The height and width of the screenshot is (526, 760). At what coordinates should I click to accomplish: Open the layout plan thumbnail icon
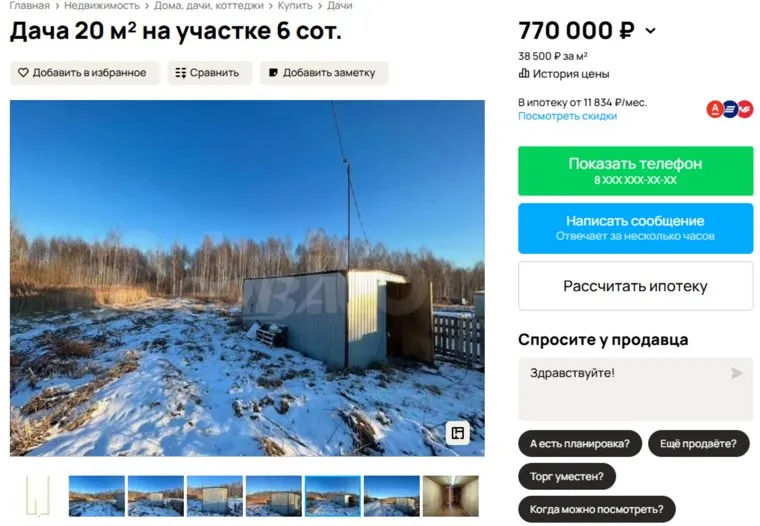click(38, 495)
